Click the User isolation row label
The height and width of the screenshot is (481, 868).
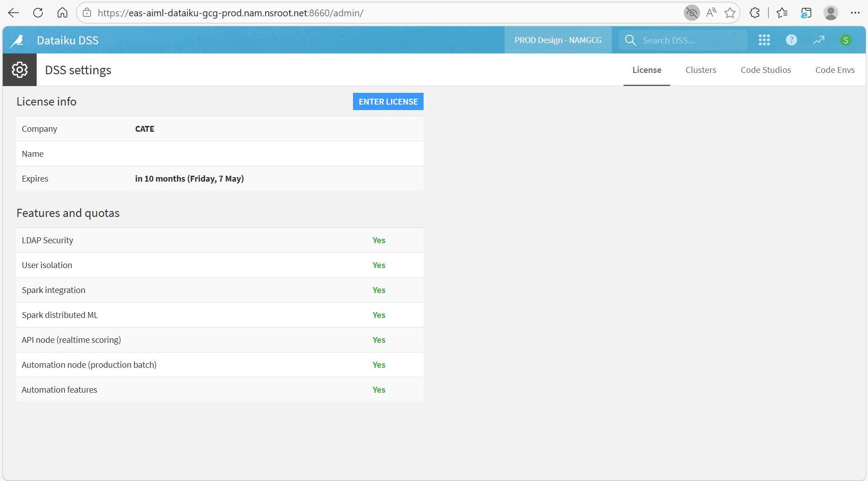[x=47, y=265]
